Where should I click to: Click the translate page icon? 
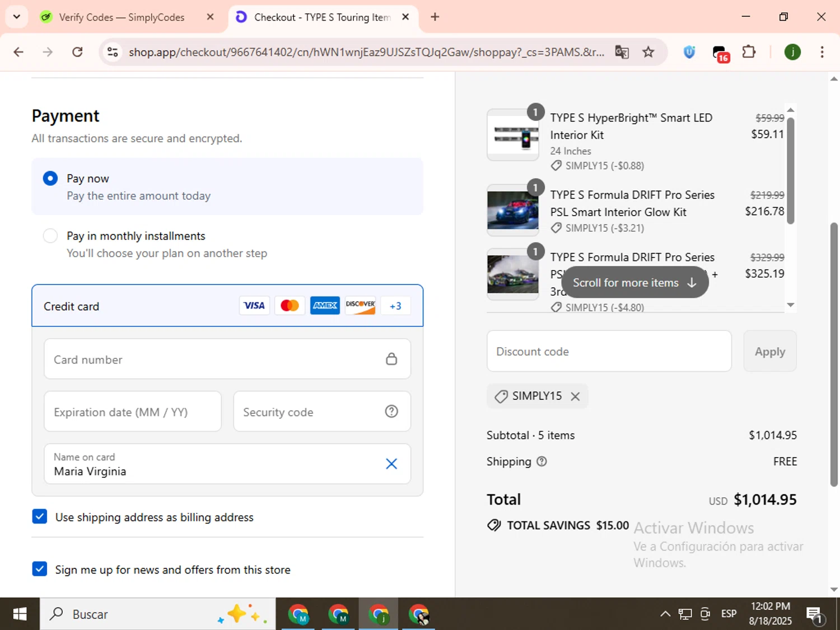tap(622, 52)
